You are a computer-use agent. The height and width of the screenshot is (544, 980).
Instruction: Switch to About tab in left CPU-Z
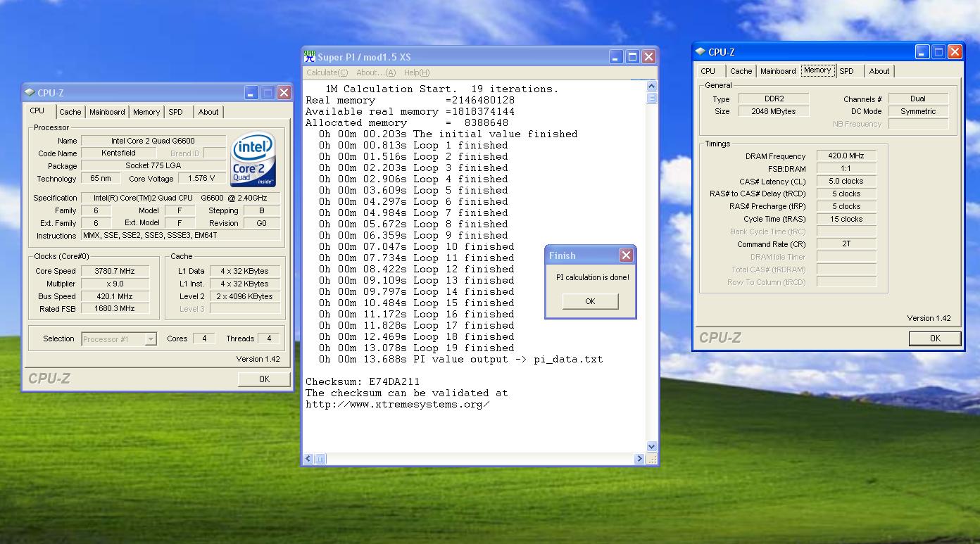pos(208,112)
